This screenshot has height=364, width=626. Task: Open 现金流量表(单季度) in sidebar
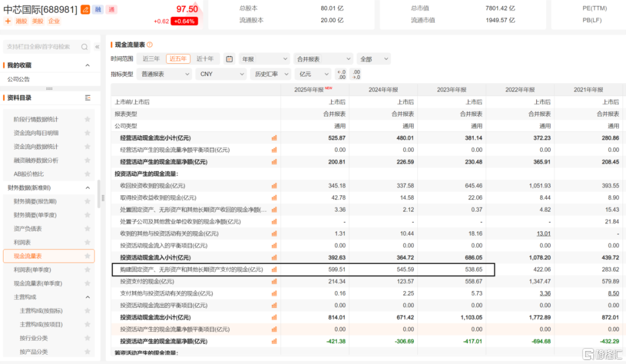pos(38,284)
